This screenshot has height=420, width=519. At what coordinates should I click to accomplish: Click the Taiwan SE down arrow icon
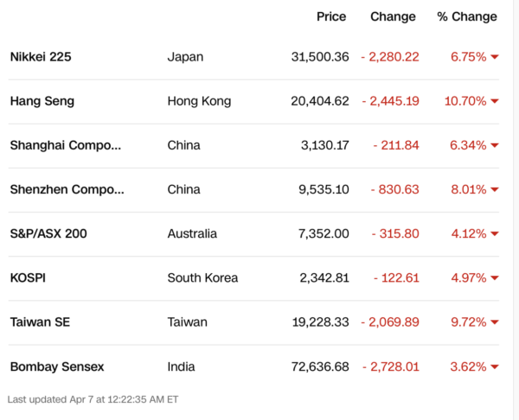495,323
